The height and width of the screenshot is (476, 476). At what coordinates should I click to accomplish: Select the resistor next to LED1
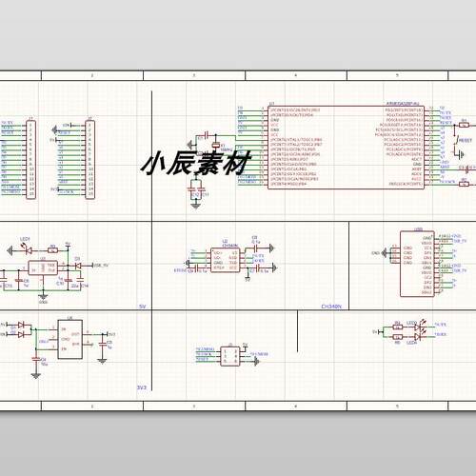tap(52, 250)
